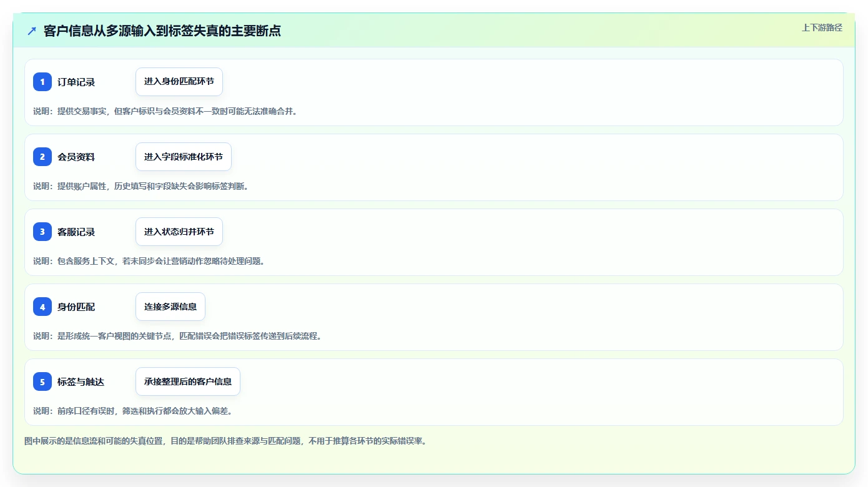Click step number badge 1 for 订单记录
Screen dimensions: 868x487
pos(42,82)
